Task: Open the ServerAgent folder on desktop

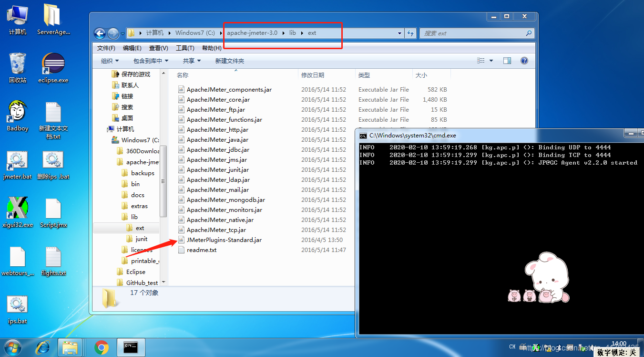Action: pyautogui.click(x=53, y=20)
